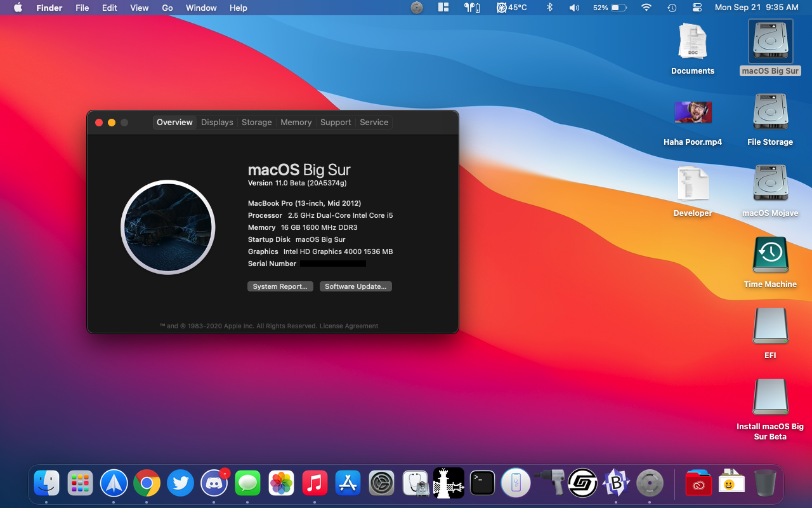The height and width of the screenshot is (508, 812).
Task: Open the View menu
Action: [140, 8]
